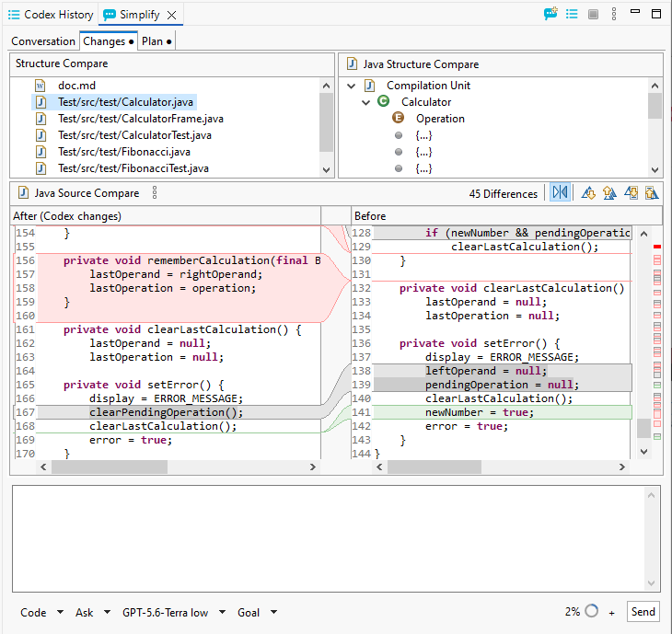The width and height of the screenshot is (672, 634).
Task: Maximize the Codex view panel
Action: click(x=656, y=14)
